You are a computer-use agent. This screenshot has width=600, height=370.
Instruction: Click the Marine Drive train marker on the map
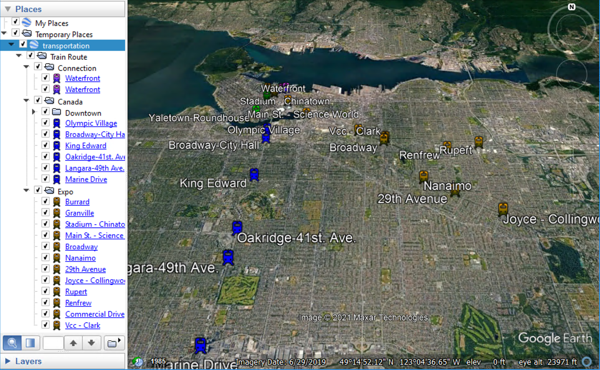(x=201, y=345)
